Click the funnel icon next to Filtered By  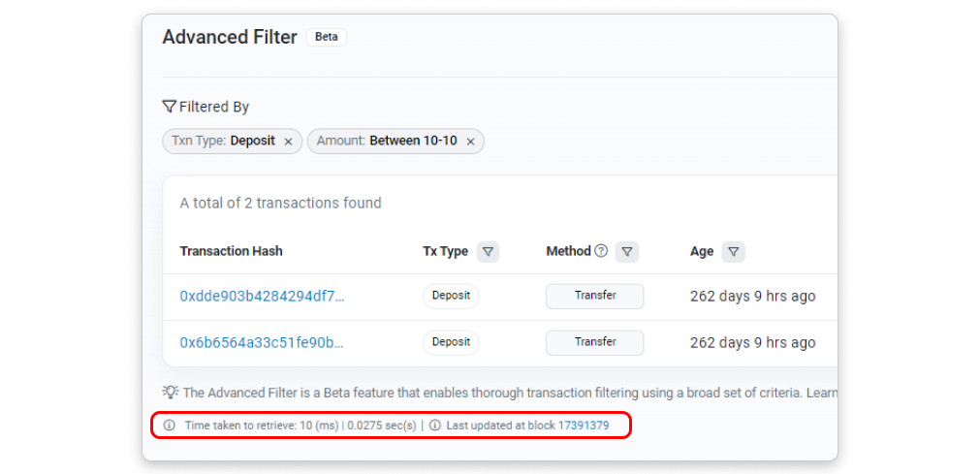coord(169,107)
